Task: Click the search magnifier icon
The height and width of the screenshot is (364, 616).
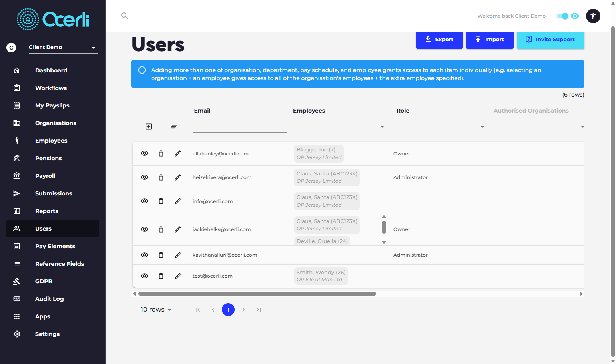Action: (124, 16)
